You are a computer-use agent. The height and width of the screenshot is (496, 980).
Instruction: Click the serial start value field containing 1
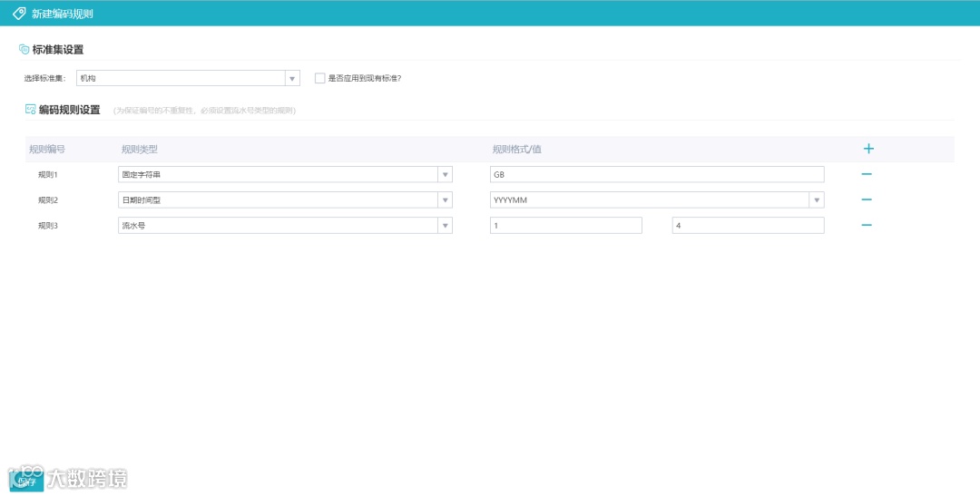565,226
